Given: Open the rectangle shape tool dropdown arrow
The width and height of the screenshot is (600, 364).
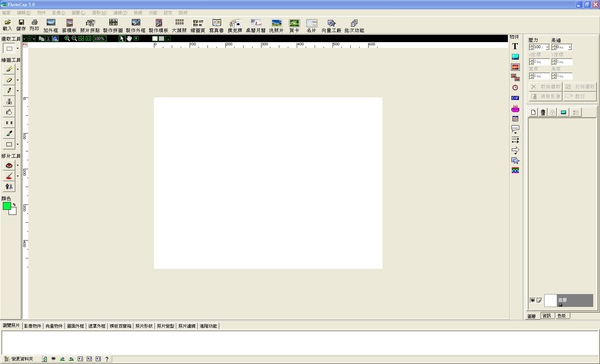Looking at the screenshot, I should (x=18, y=144).
